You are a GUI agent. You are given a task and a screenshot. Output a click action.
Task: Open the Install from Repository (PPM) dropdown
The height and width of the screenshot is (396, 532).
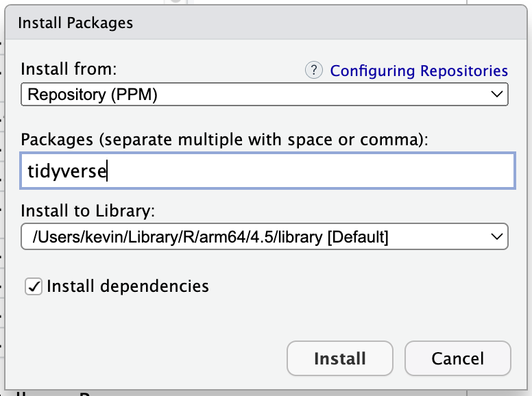265,95
